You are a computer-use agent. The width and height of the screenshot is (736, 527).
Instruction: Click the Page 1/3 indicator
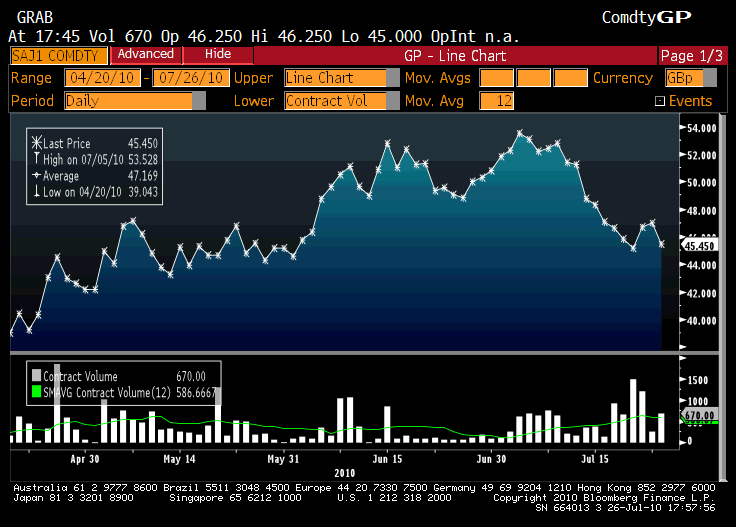pyautogui.click(x=692, y=56)
